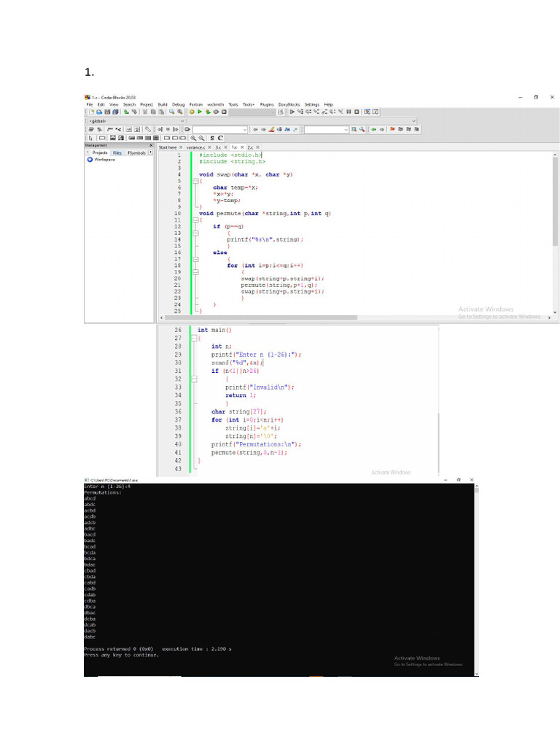560x747 pixels.
Task: Click the Build gear icon
Action: coord(192,112)
